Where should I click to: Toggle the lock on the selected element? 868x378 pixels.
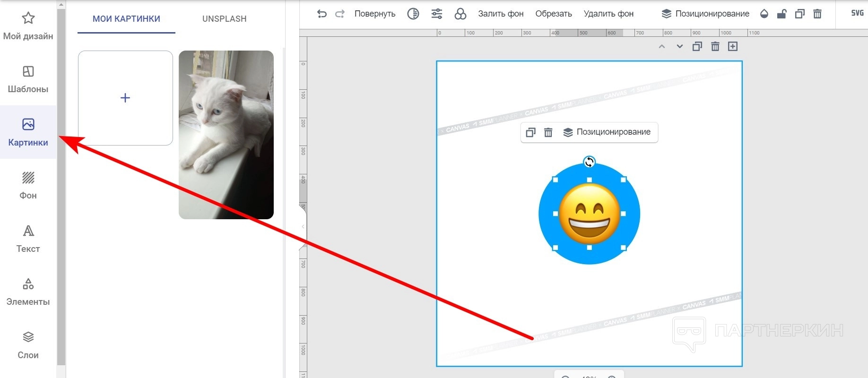782,14
